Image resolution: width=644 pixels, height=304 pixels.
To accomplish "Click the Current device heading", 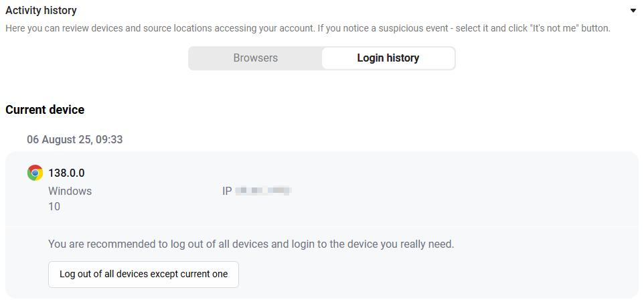I will (45, 110).
